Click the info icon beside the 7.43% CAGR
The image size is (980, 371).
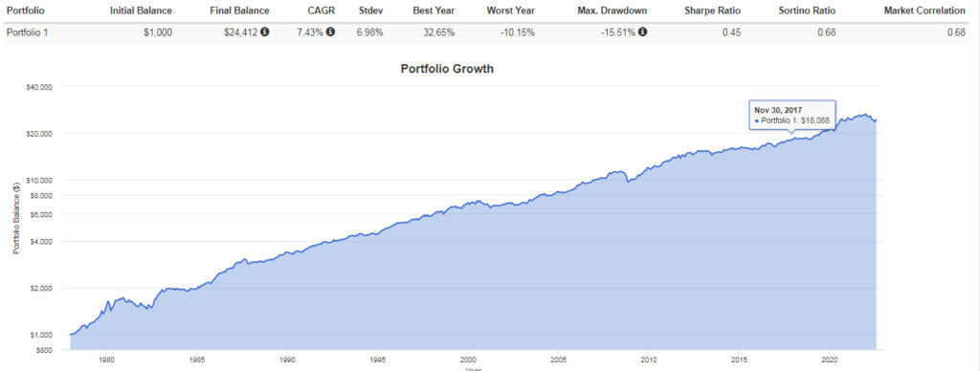point(330,32)
